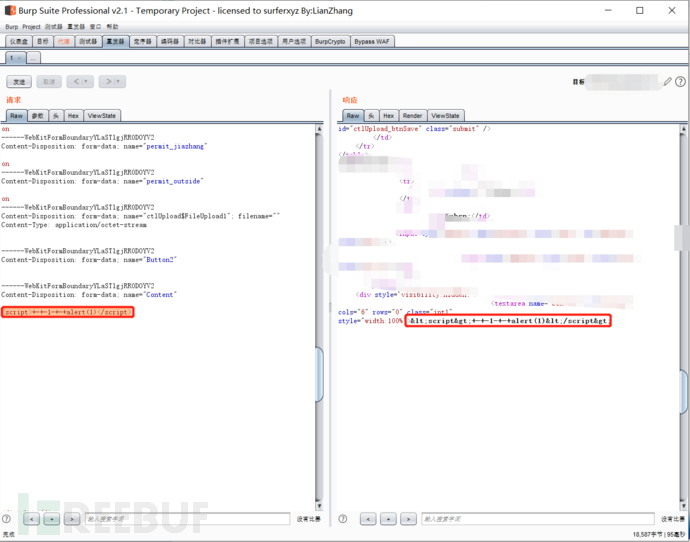Go back in request history with < button
This screenshot has width=690, height=542.
pos(77,81)
